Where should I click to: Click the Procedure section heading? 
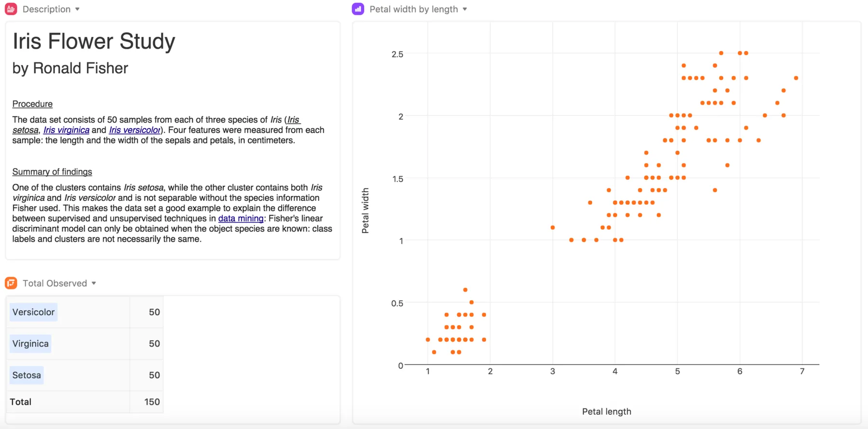click(32, 104)
